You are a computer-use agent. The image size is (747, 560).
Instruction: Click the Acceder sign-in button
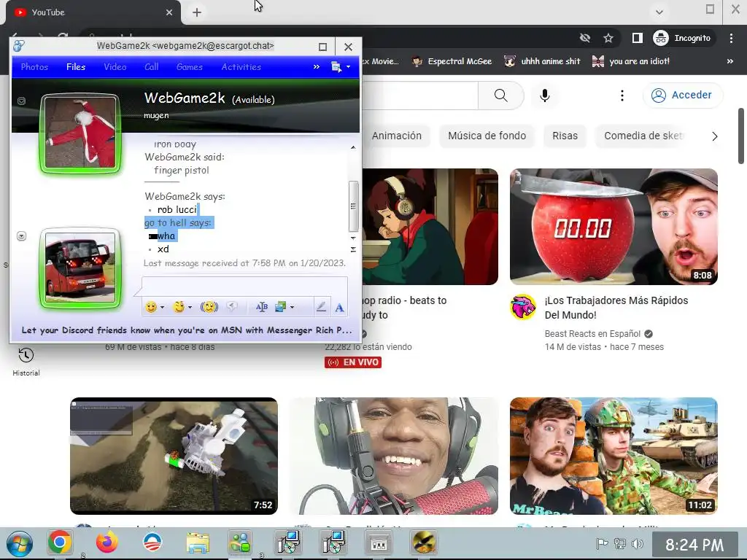pos(683,96)
